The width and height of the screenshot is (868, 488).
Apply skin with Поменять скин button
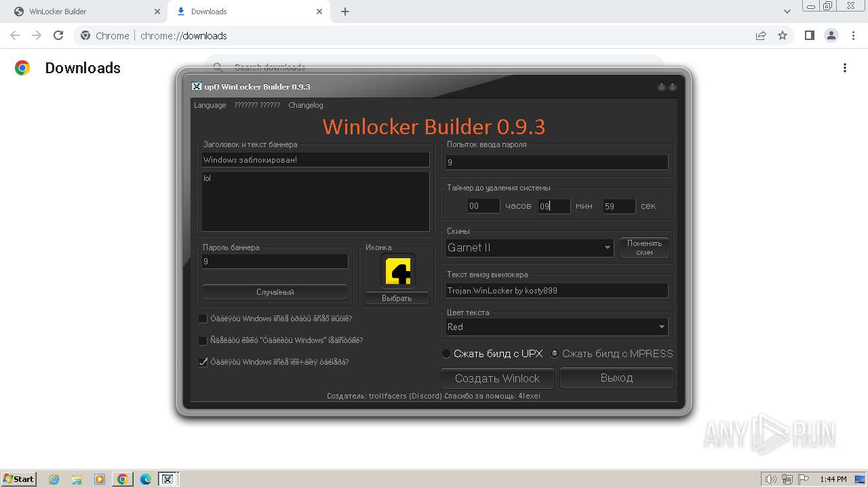tap(644, 248)
